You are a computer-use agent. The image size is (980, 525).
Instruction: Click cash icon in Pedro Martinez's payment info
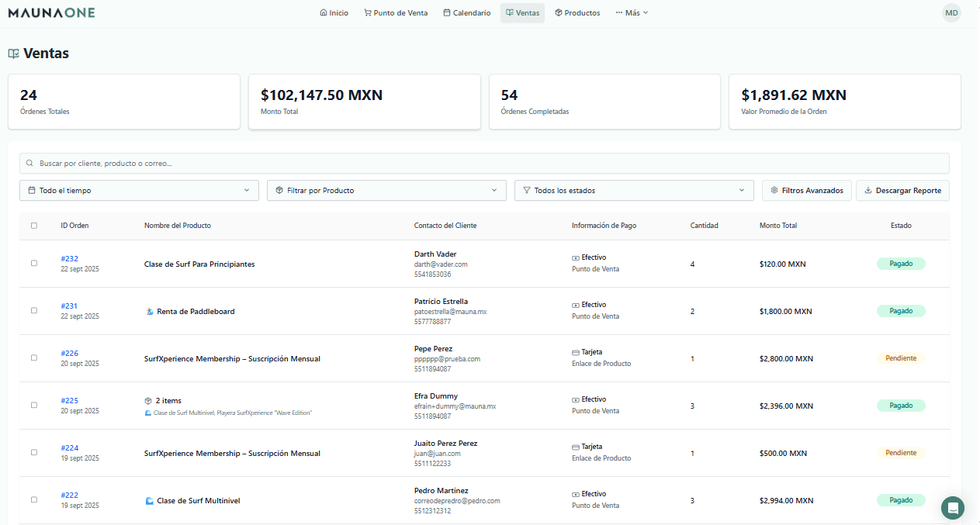click(576, 494)
